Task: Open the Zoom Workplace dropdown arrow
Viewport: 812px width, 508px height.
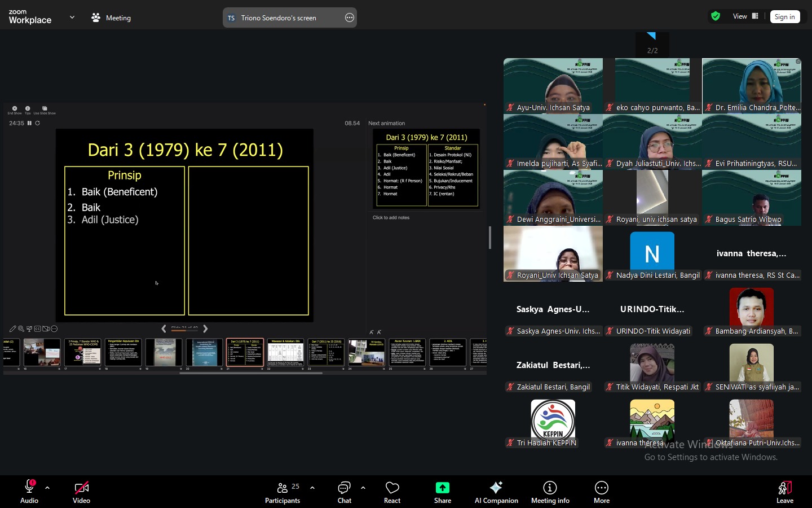Action: coord(72,17)
